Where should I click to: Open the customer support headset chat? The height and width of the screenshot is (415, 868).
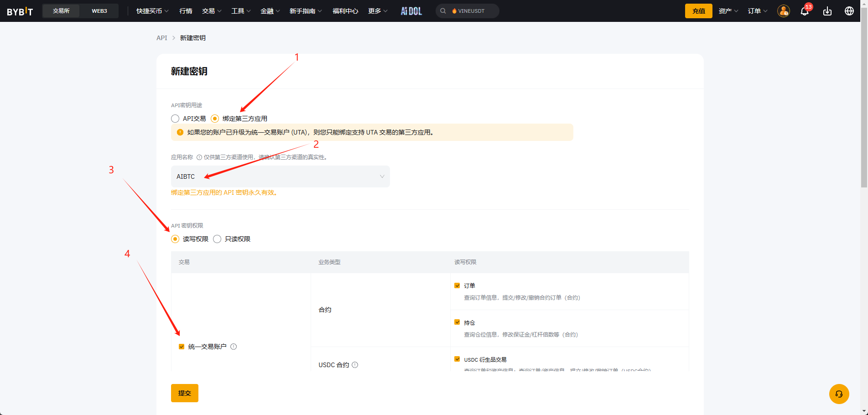(x=839, y=394)
